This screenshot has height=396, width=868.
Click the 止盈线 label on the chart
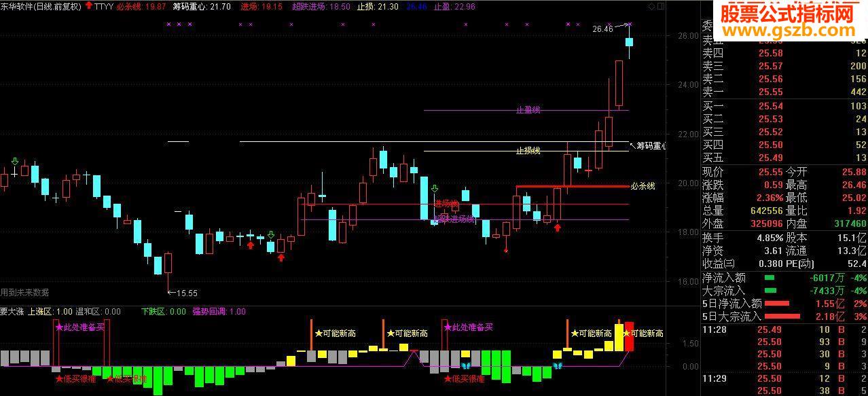[528, 110]
